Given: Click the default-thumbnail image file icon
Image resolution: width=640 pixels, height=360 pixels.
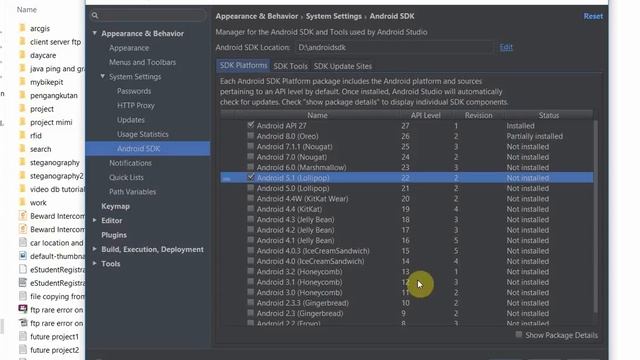Looking at the screenshot, I should point(23,256).
